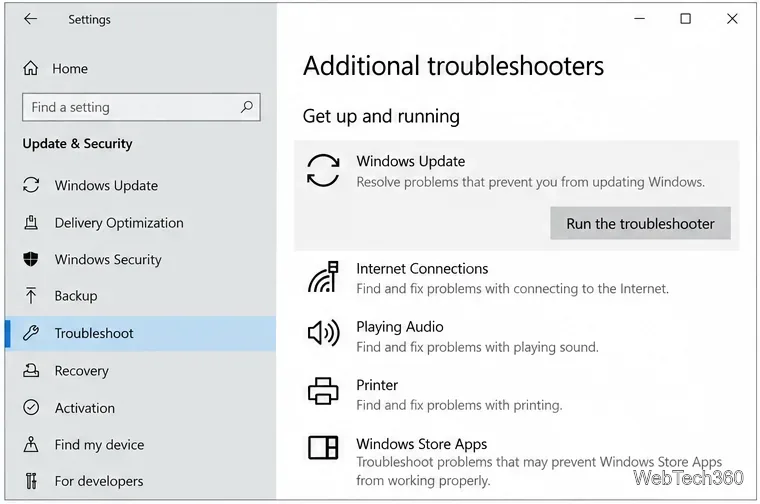Click 'Find and fix problems with printing'

point(459,405)
